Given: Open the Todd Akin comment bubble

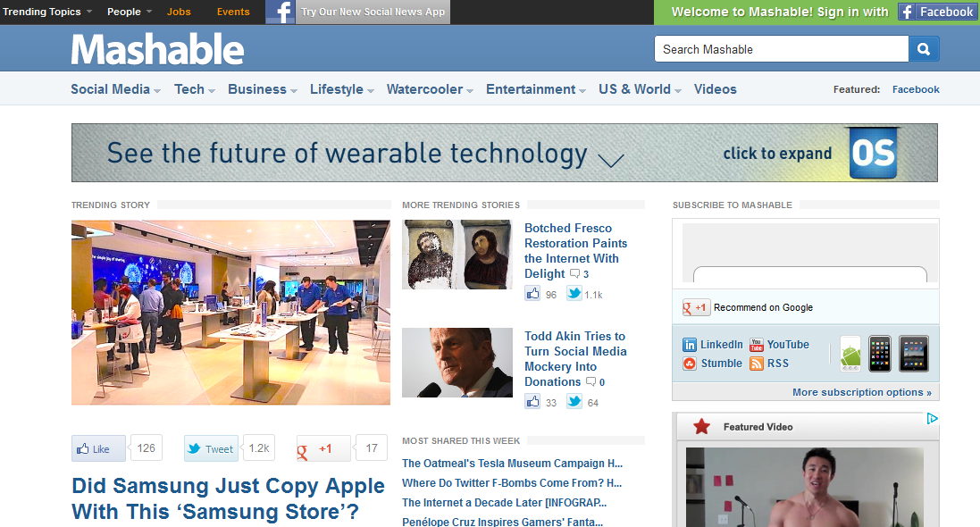Looking at the screenshot, I should click(591, 382).
